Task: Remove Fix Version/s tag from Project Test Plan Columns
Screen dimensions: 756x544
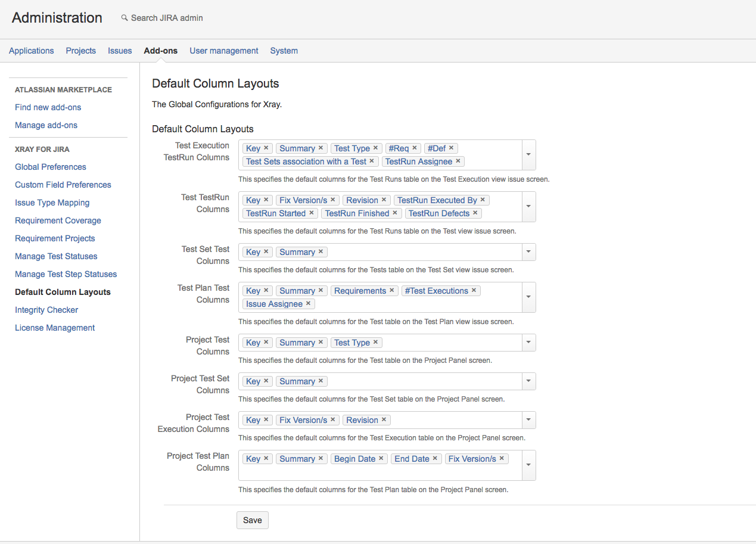Action: (x=502, y=458)
